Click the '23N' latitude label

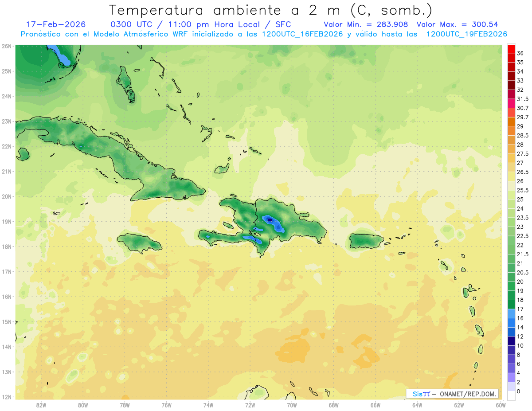[6, 121]
